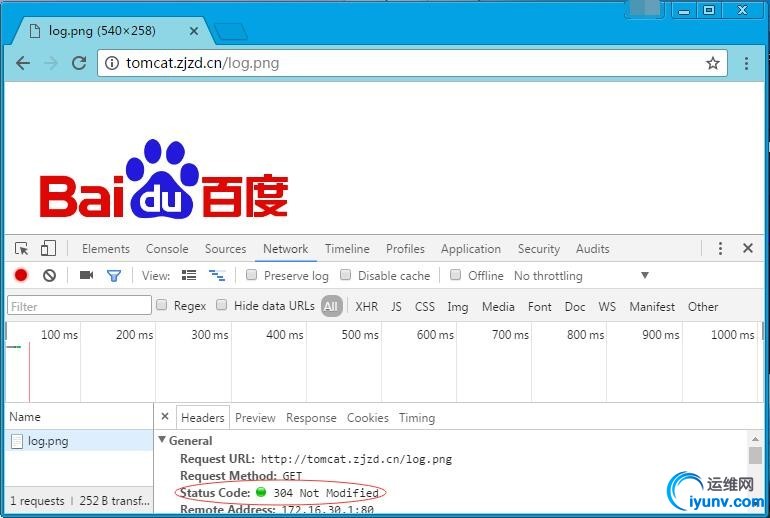Image resolution: width=770 pixels, height=518 pixels.
Task: Open the Profiles tab
Action: coord(405,248)
